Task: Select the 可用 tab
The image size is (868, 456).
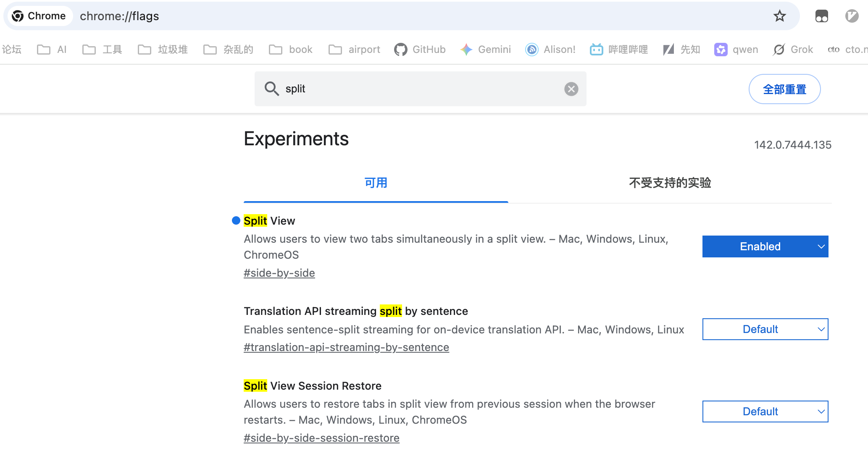Action: point(376,183)
